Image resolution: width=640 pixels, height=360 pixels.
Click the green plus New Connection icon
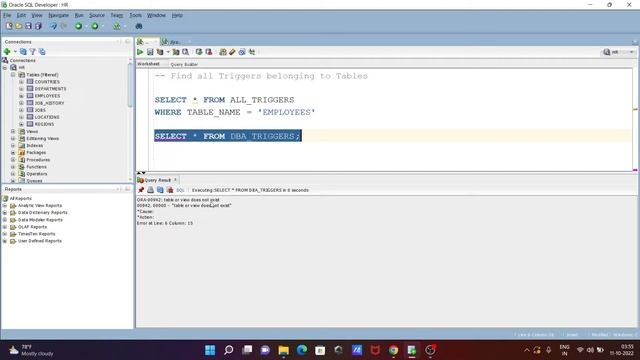pyautogui.click(x=7, y=51)
